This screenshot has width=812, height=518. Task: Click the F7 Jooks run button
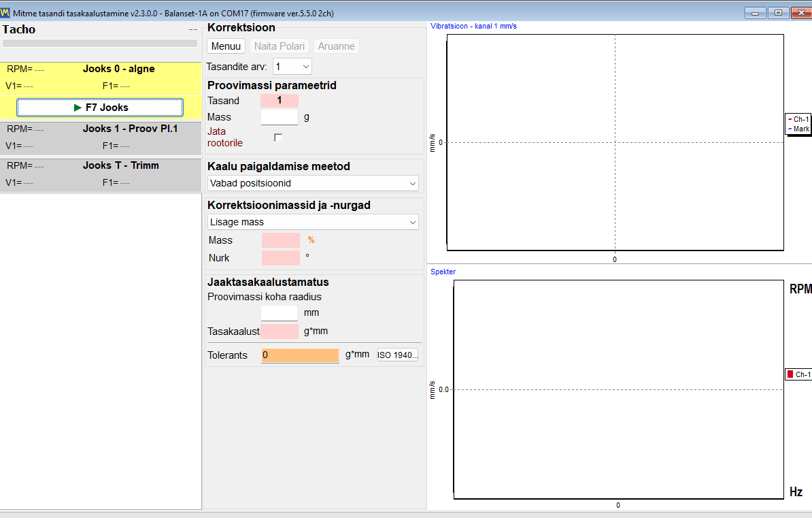click(x=100, y=108)
